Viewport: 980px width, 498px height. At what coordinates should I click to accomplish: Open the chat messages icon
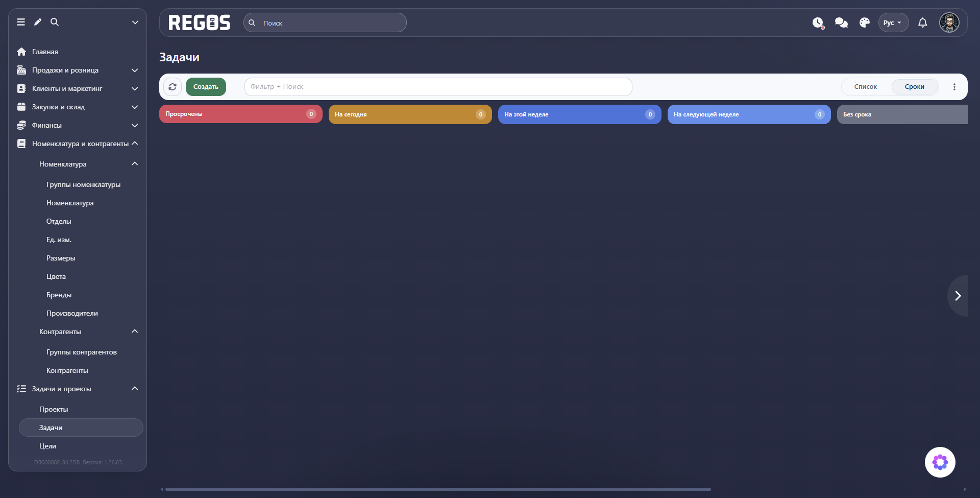pos(841,22)
